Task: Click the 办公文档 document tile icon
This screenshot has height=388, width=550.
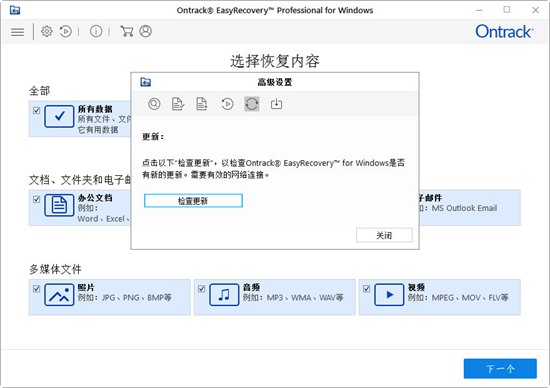Action: [59, 205]
